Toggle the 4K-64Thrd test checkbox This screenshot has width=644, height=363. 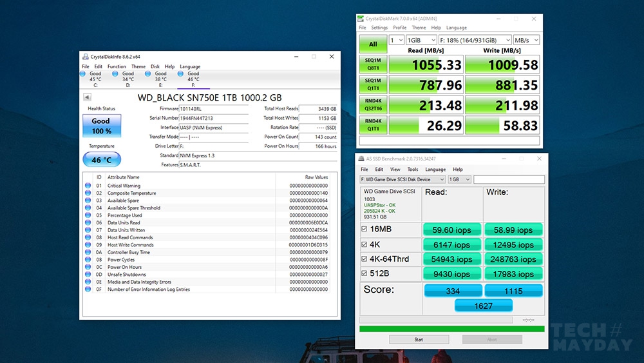pyautogui.click(x=364, y=259)
